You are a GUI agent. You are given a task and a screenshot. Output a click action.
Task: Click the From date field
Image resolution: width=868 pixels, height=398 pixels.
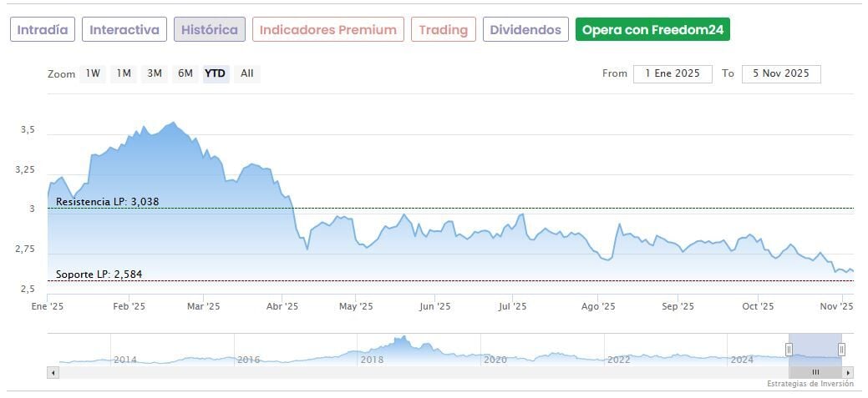[673, 73]
